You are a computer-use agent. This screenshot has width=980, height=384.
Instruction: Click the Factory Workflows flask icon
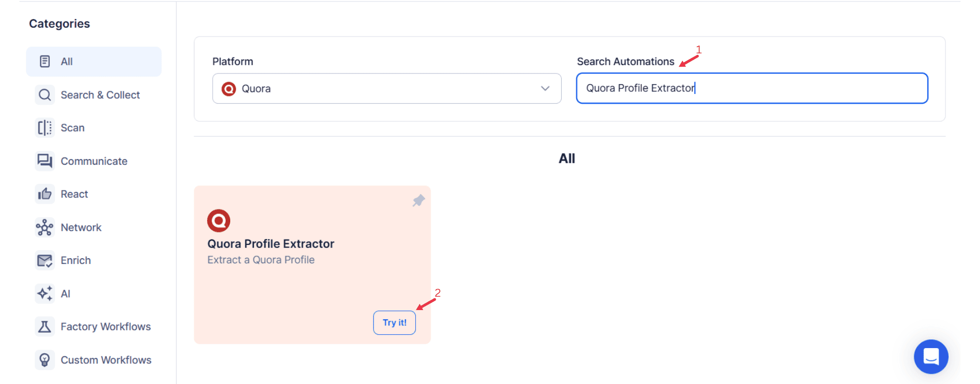(45, 327)
